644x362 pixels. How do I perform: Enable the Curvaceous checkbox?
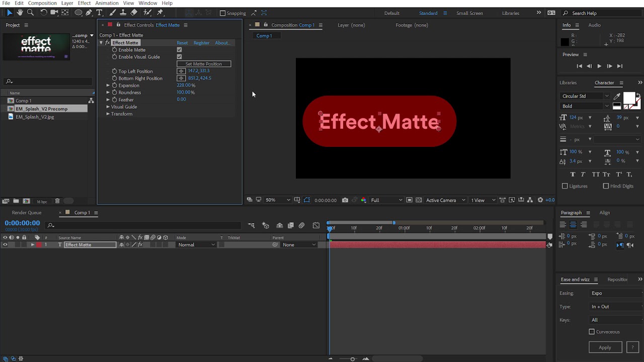tap(592, 332)
